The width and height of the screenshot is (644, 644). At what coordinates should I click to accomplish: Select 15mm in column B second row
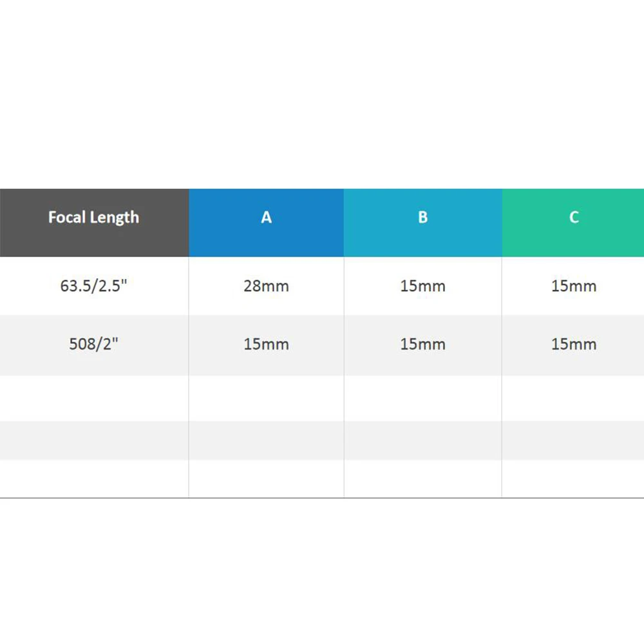coord(422,345)
